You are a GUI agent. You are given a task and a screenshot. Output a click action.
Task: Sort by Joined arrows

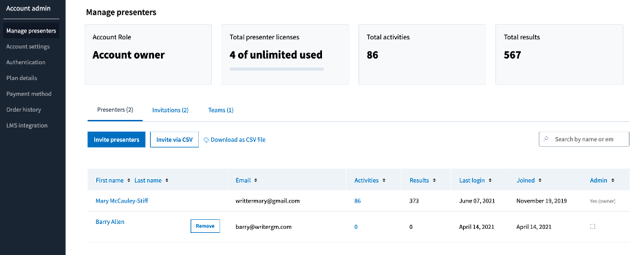(x=540, y=180)
